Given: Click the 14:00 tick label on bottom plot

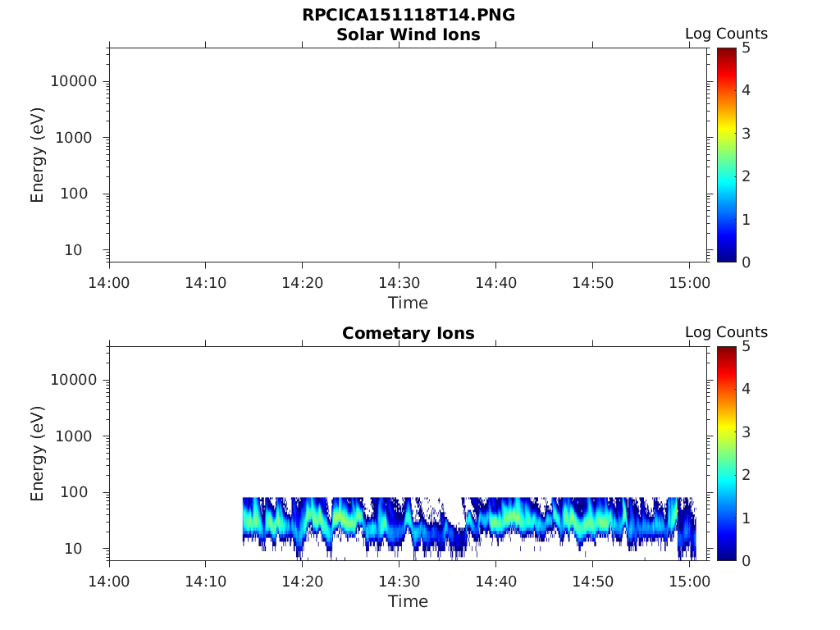Looking at the screenshot, I should 109,582.
